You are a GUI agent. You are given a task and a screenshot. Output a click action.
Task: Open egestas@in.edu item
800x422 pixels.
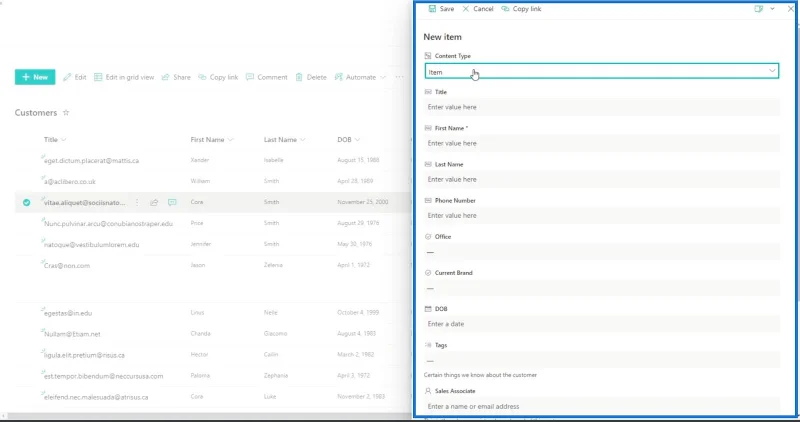pos(68,313)
